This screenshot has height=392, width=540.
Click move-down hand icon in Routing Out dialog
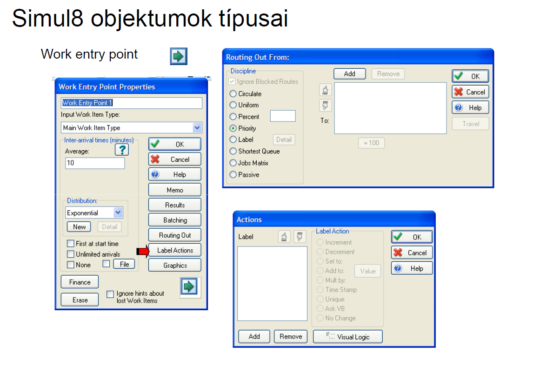tap(325, 105)
